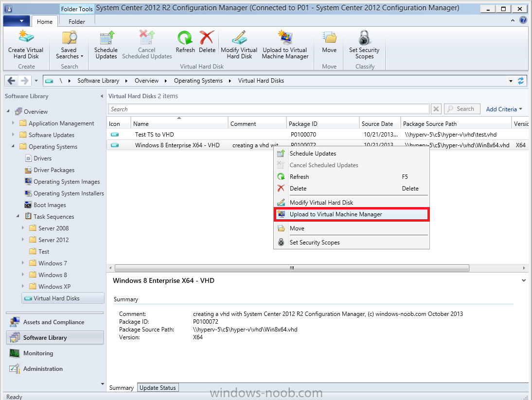
Task: Collapse the Operating Systems node
Action: click(x=13, y=146)
